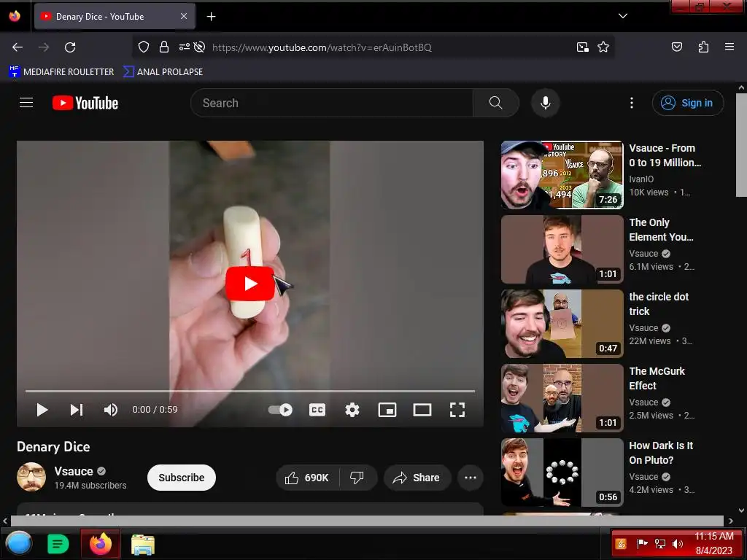
Task: Open the site permissions icon in the address bar
Action: click(184, 47)
